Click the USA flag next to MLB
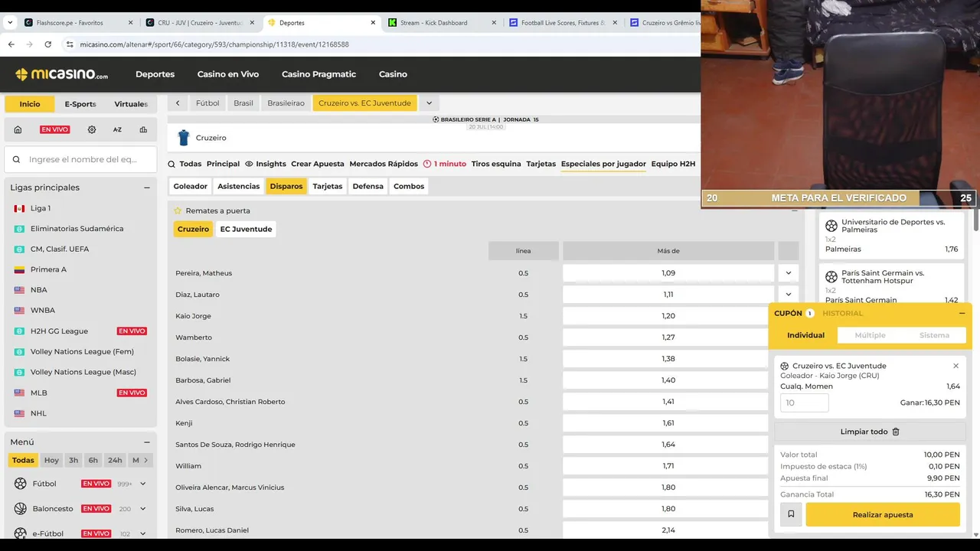980x551 pixels. click(x=19, y=393)
